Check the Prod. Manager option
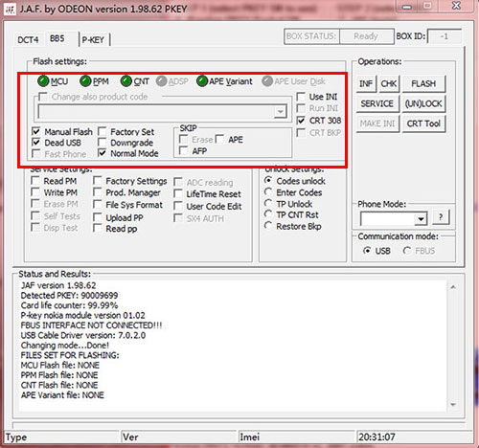479x448 pixels. coord(98,192)
